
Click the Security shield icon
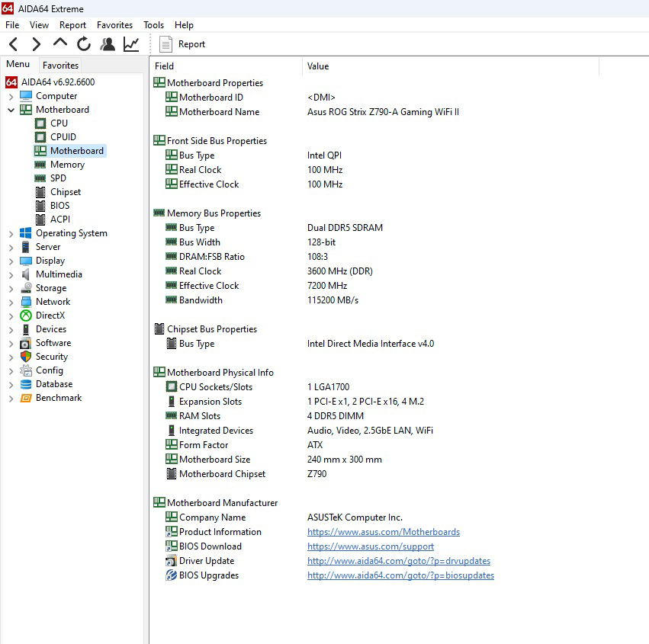point(26,357)
